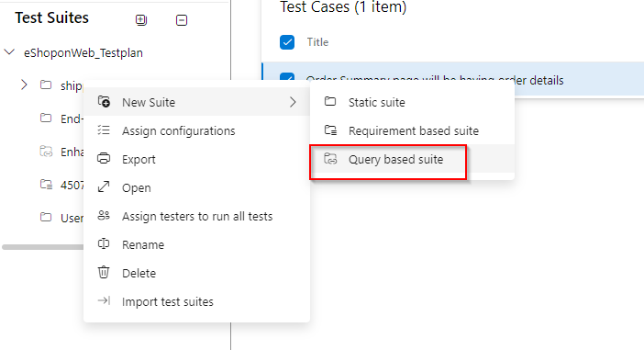
Task: Click the Delete trash can icon
Action: pyautogui.click(x=104, y=273)
